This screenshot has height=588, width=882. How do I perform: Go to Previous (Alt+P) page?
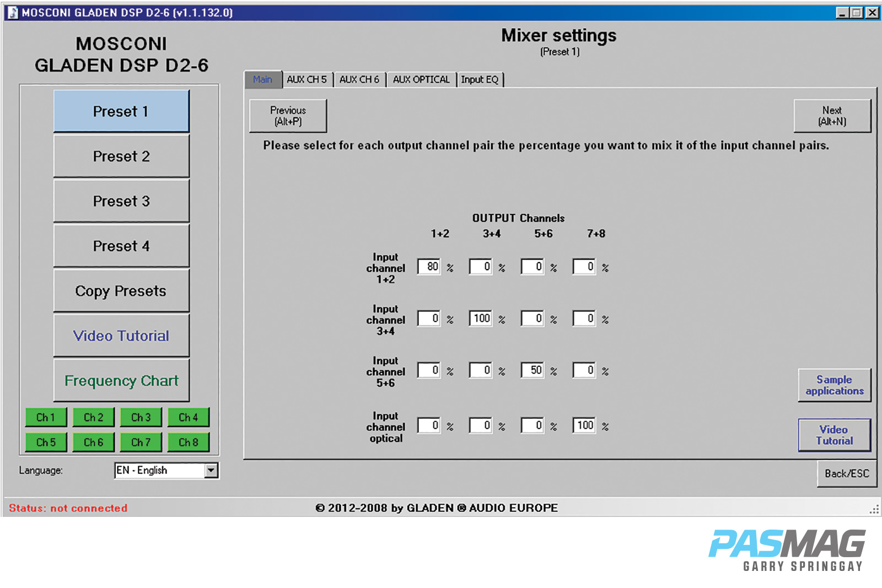click(x=288, y=116)
